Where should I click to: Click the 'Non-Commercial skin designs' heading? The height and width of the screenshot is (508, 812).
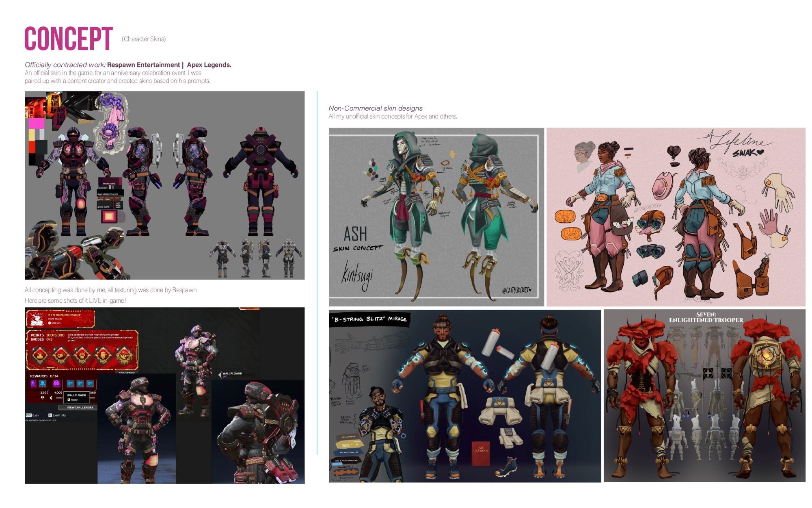[x=376, y=108]
